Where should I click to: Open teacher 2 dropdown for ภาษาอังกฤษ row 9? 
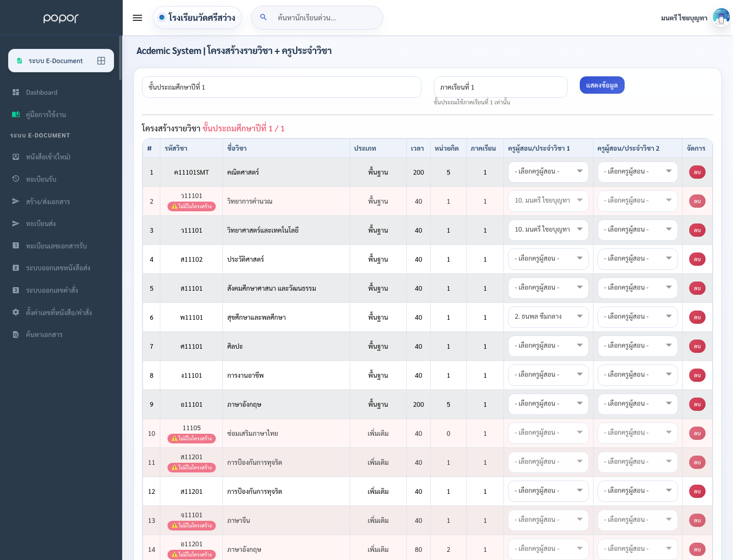point(638,404)
